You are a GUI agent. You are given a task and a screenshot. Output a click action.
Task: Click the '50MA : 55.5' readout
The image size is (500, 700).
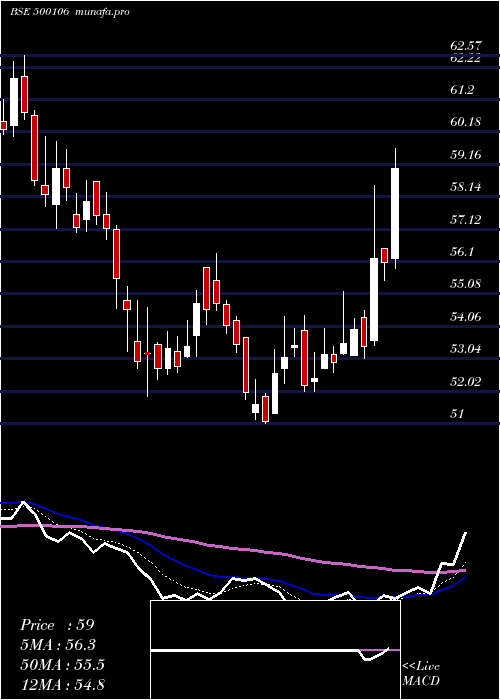62,665
